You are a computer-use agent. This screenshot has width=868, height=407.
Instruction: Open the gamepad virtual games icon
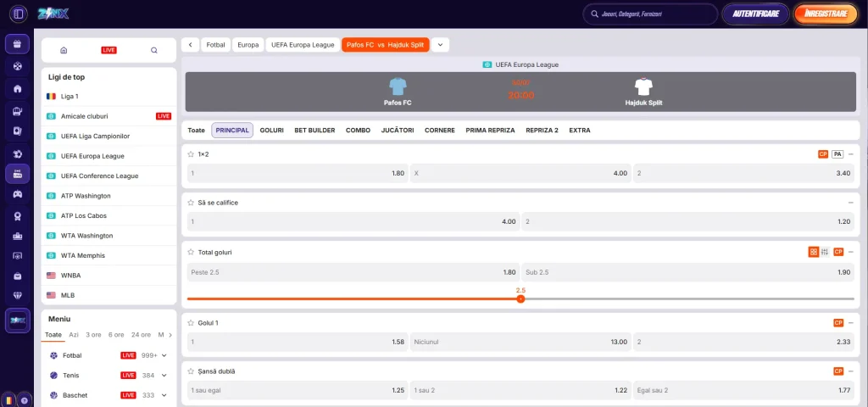(x=17, y=194)
